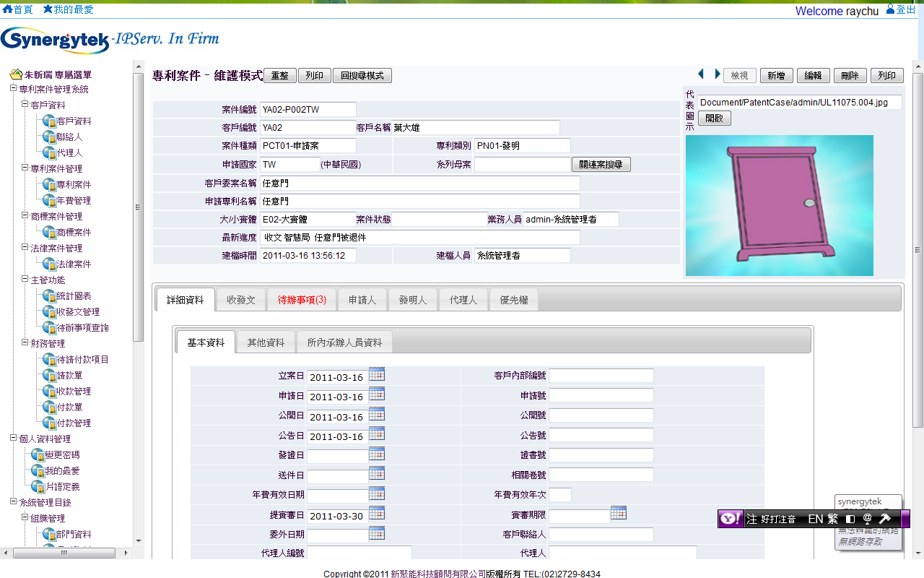Open the 所內承辦人員資料 sub-tab
Image resolution: width=924 pixels, height=578 pixels.
coord(344,342)
